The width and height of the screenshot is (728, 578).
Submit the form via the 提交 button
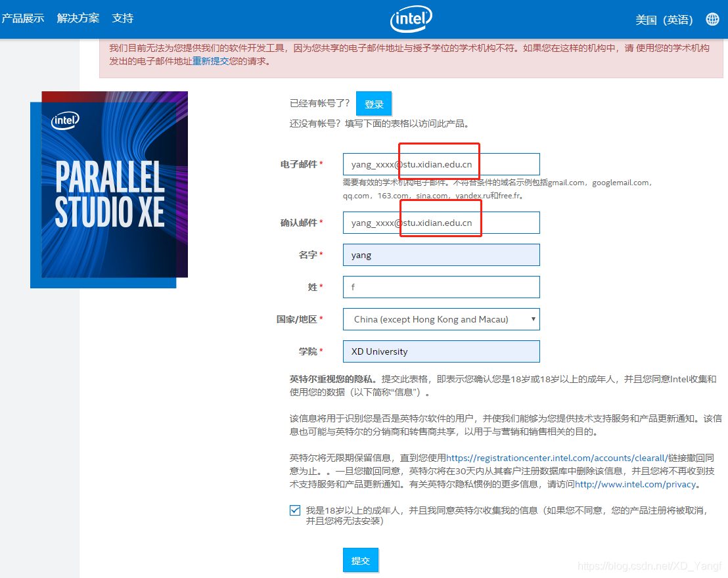click(x=360, y=560)
